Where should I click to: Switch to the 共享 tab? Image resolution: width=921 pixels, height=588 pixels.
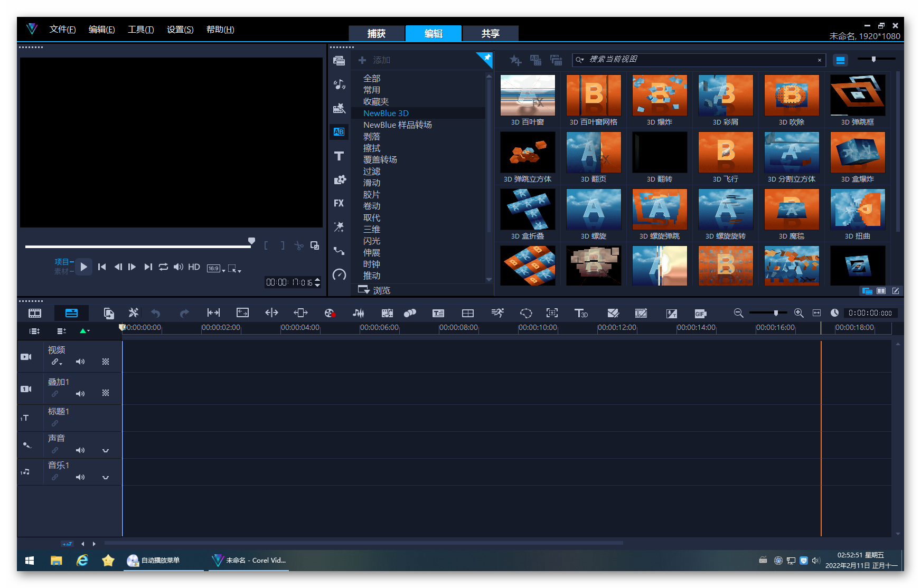click(x=491, y=33)
